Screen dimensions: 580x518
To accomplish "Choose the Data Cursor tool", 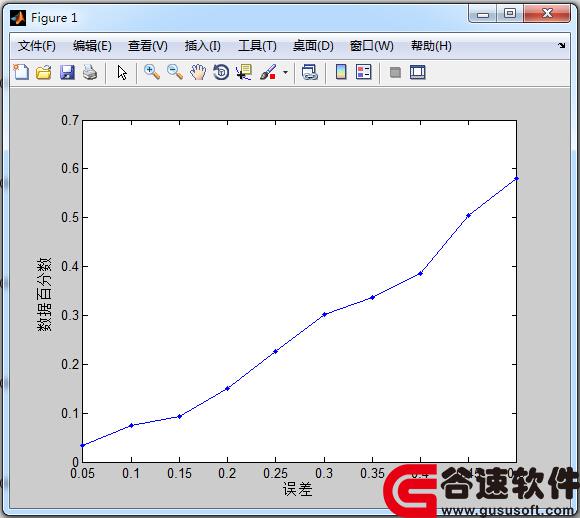I will click(244, 72).
